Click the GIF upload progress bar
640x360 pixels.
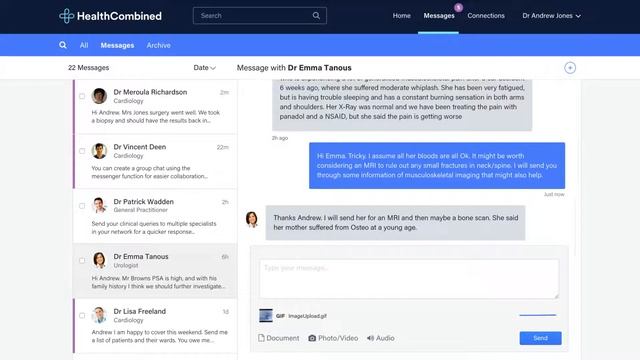coord(538,315)
